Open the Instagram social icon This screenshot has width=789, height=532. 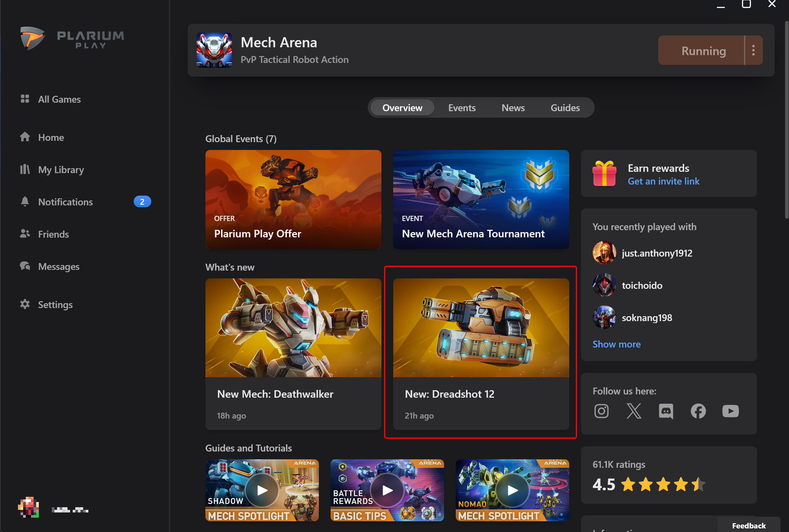(x=601, y=411)
